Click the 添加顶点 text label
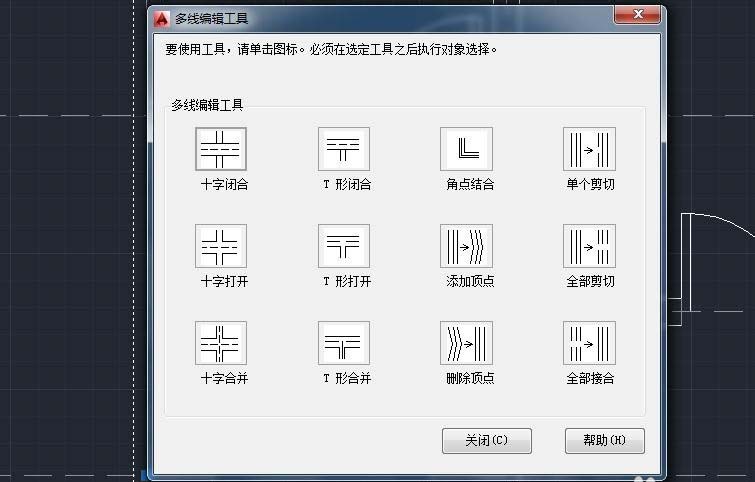755x482 pixels. (x=470, y=281)
